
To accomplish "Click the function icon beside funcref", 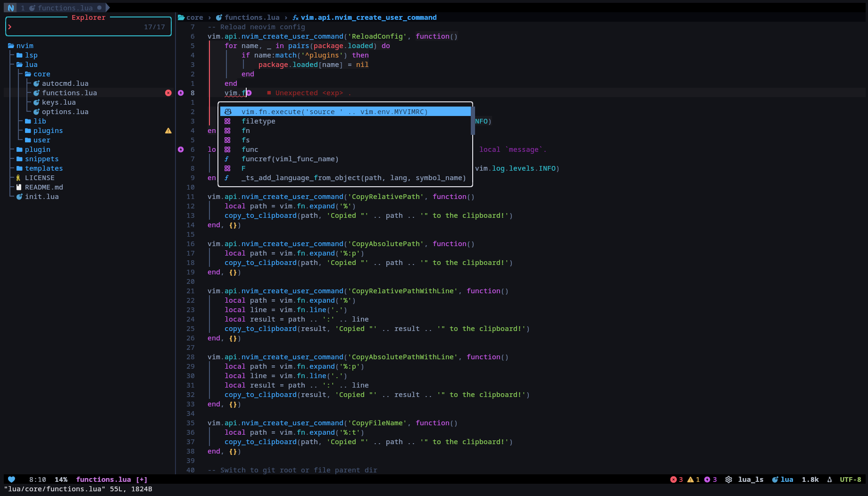I will pos(226,159).
